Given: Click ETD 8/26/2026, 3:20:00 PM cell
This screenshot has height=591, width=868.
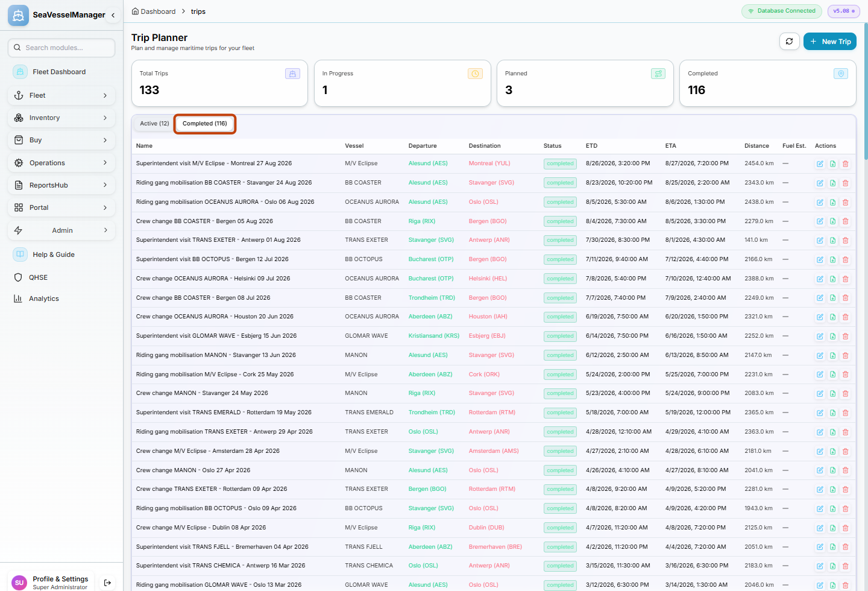Looking at the screenshot, I should tap(618, 163).
